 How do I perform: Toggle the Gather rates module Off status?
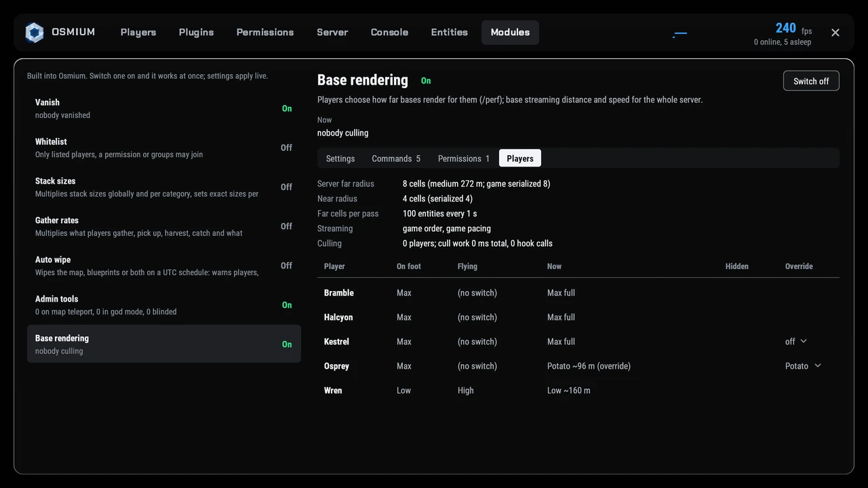[287, 226]
